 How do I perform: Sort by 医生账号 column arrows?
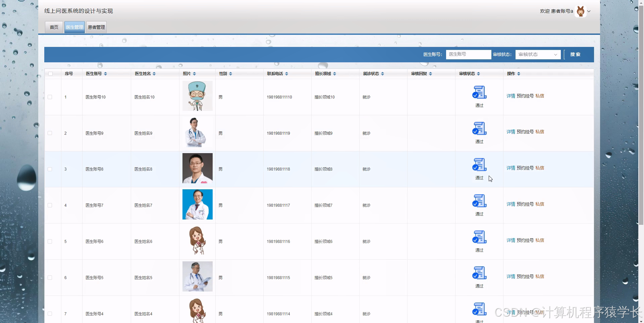click(105, 74)
